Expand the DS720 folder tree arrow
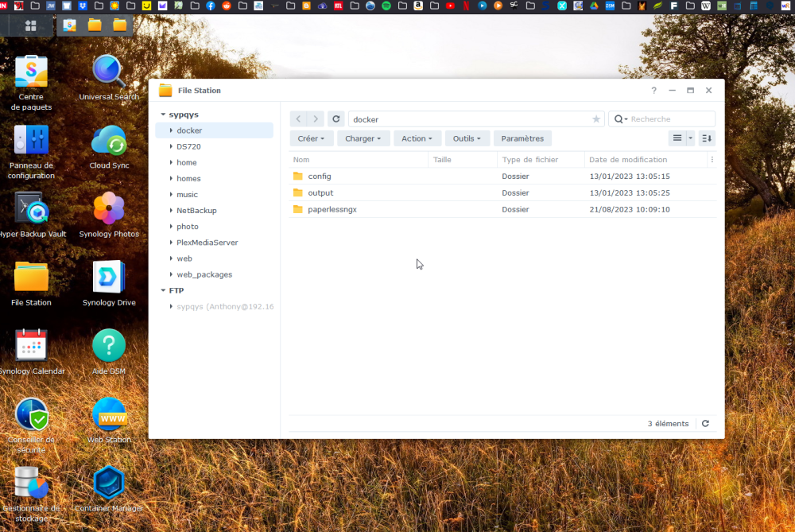 (x=171, y=146)
